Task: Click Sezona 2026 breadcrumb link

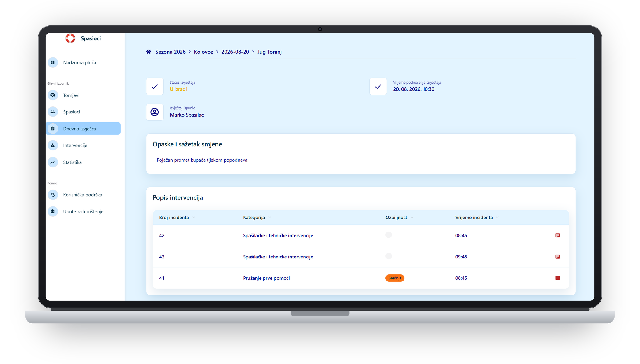Action: pos(171,52)
